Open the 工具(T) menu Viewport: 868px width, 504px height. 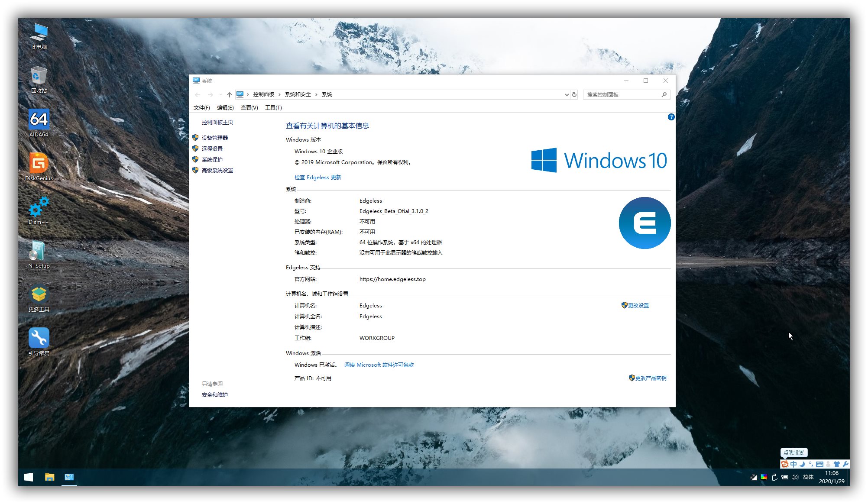coord(273,108)
